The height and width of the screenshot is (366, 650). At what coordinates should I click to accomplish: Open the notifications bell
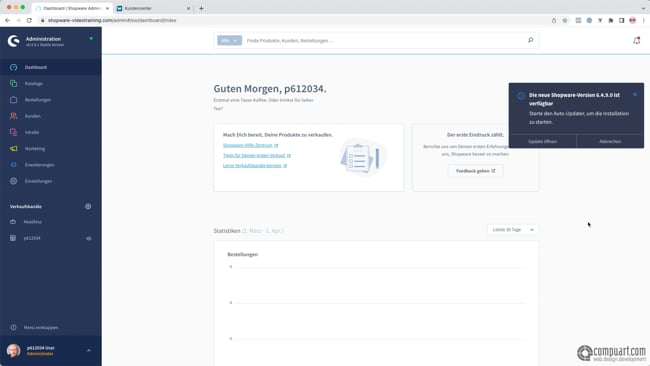pyautogui.click(x=636, y=40)
